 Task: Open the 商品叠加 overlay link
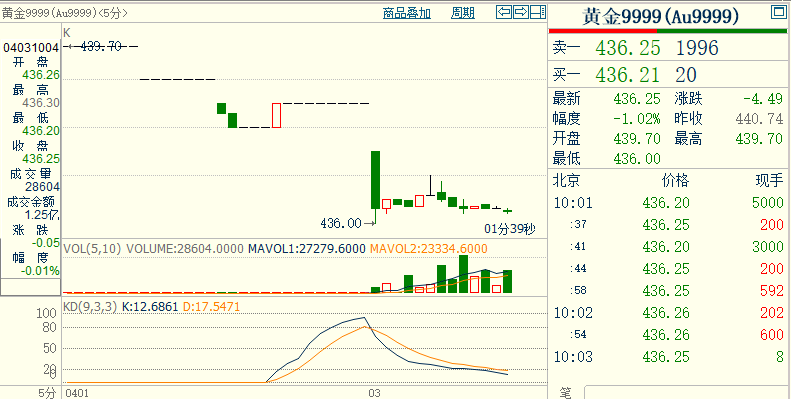click(x=407, y=13)
